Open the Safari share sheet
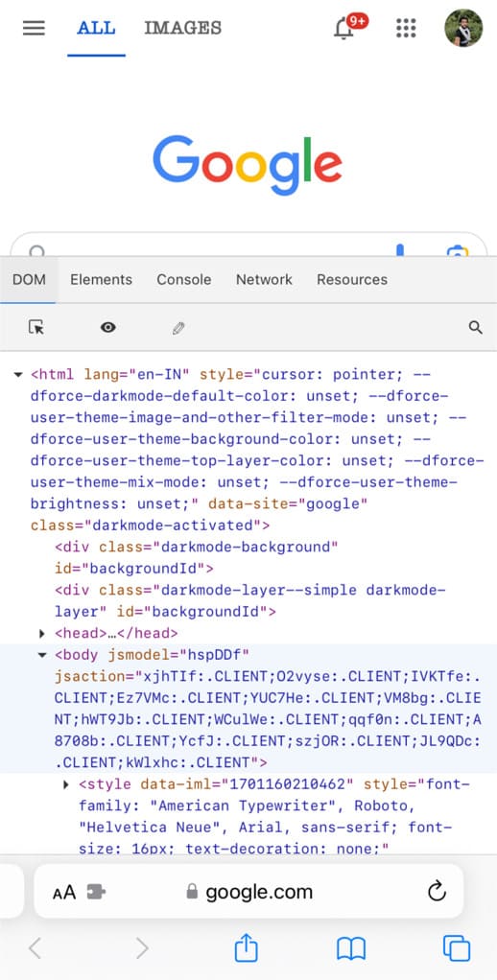497x980 pixels. click(x=247, y=946)
